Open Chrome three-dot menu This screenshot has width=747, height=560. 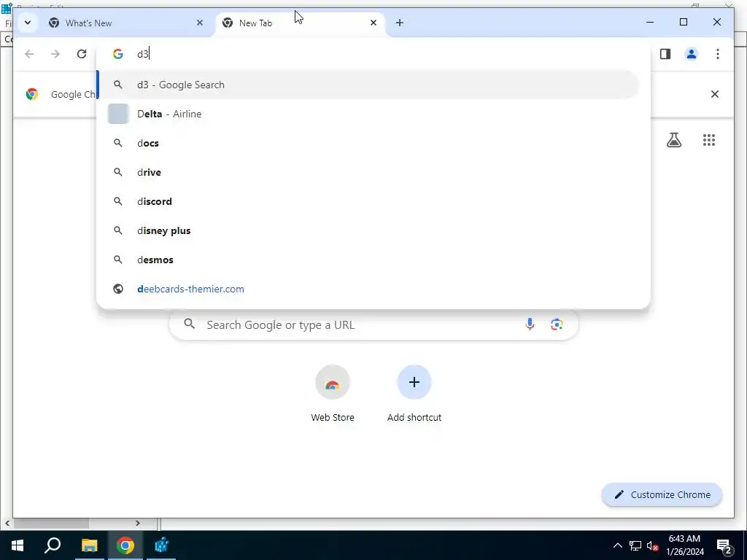click(x=718, y=54)
